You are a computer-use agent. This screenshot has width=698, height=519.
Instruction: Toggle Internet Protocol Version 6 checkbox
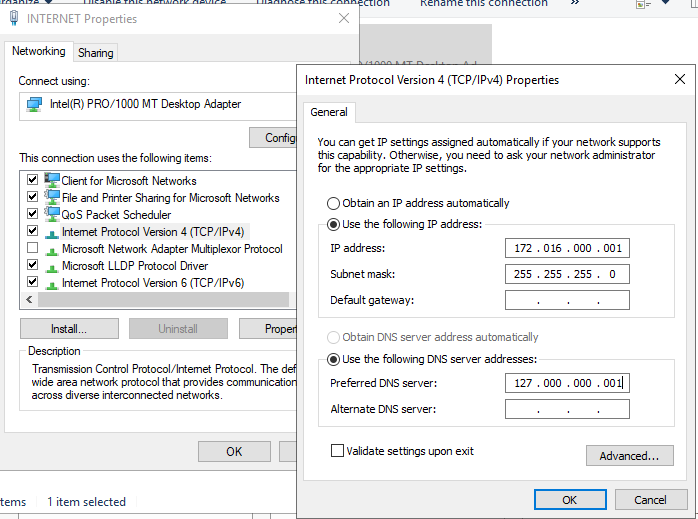click(32, 281)
